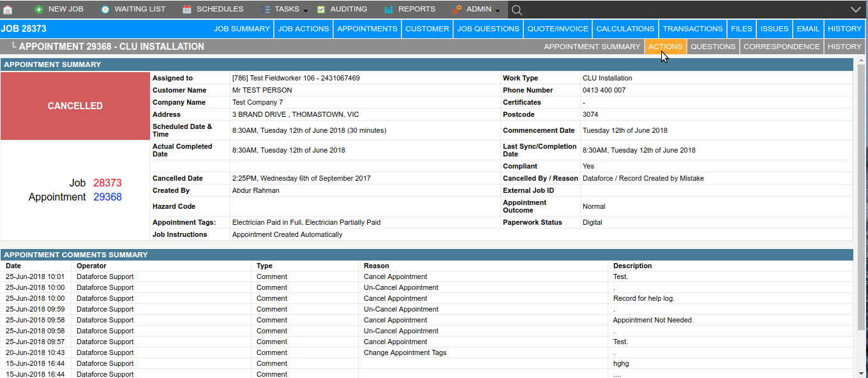Click the Tasks checklist icon

tap(265, 10)
